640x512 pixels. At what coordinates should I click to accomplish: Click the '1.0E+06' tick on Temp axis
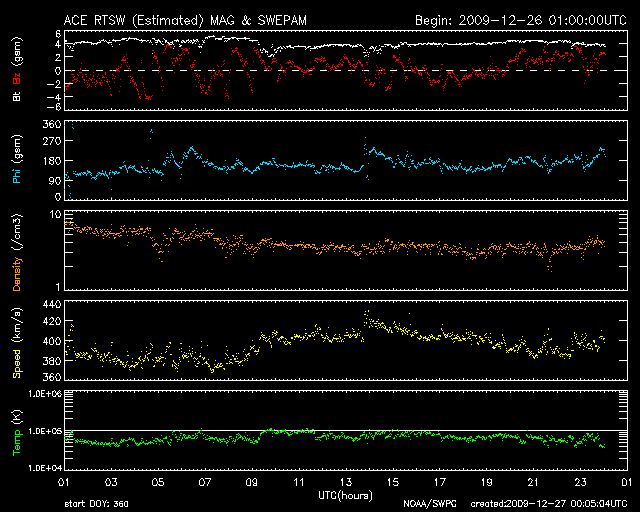(45, 394)
